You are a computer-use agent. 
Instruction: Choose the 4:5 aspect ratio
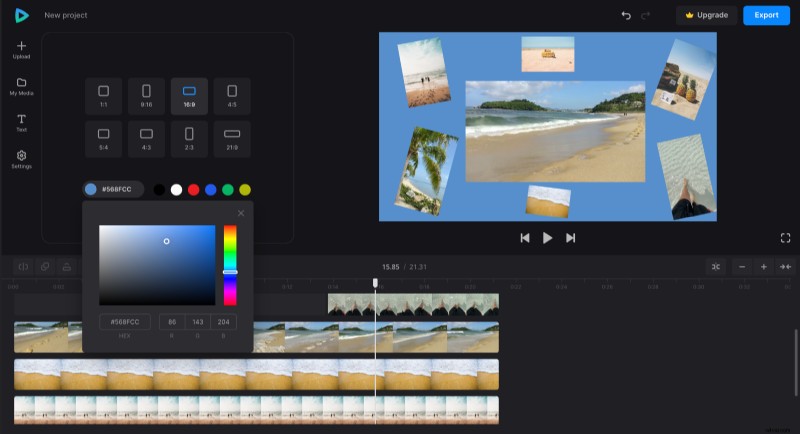coord(232,96)
